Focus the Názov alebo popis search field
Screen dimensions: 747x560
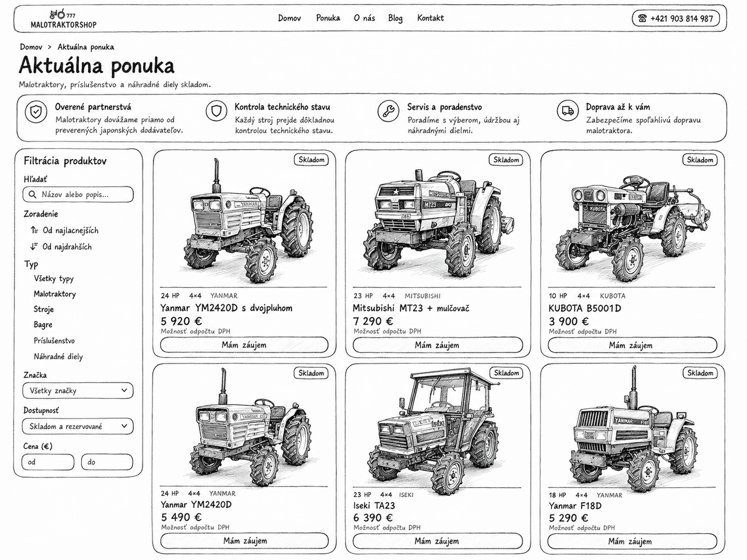78,194
